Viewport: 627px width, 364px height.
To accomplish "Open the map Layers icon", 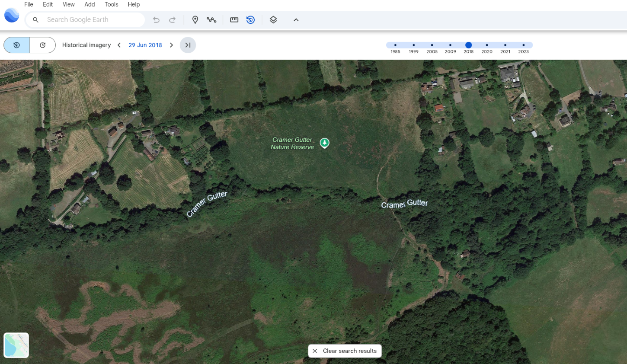I will tap(273, 20).
